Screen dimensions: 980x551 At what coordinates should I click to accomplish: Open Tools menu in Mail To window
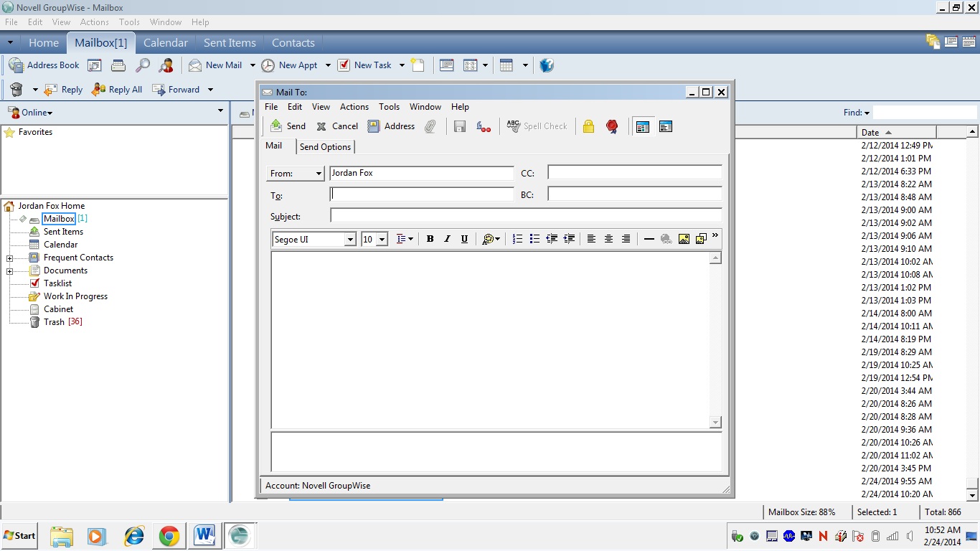pos(389,107)
